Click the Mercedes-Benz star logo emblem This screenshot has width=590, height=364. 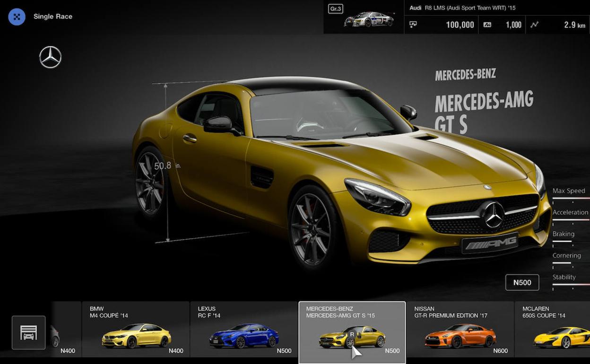51,57
